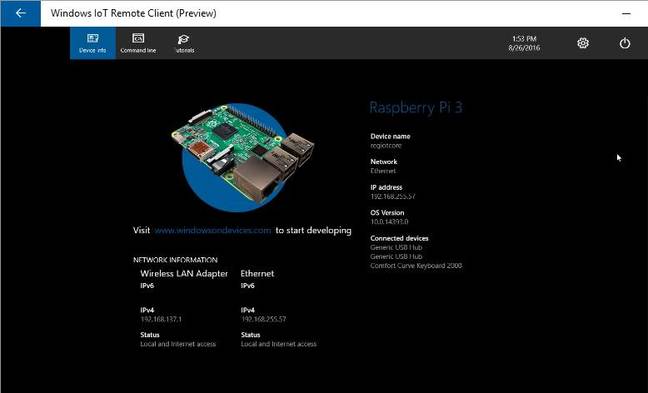Open settings via the gear icon
Viewport: 648px width, 393px height.
(583, 43)
